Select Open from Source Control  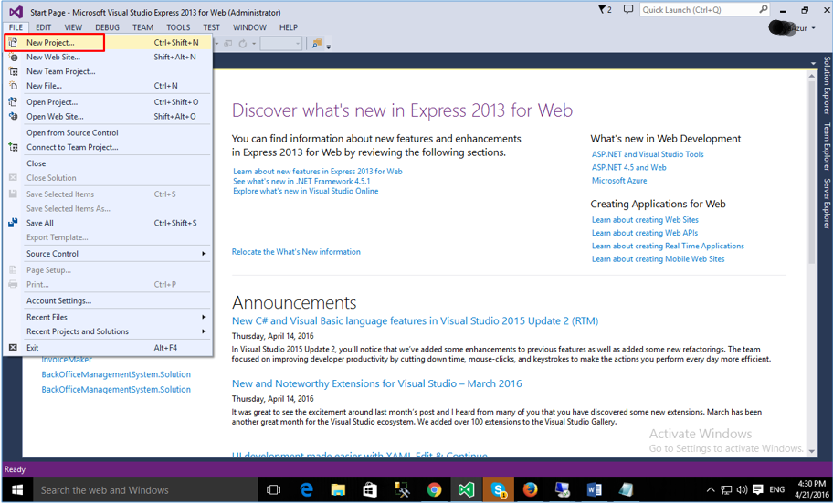pyautogui.click(x=107, y=132)
